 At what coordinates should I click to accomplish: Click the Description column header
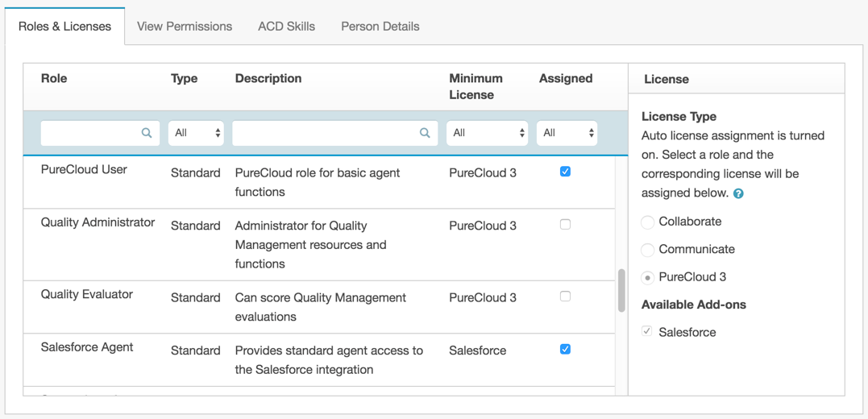click(x=268, y=79)
